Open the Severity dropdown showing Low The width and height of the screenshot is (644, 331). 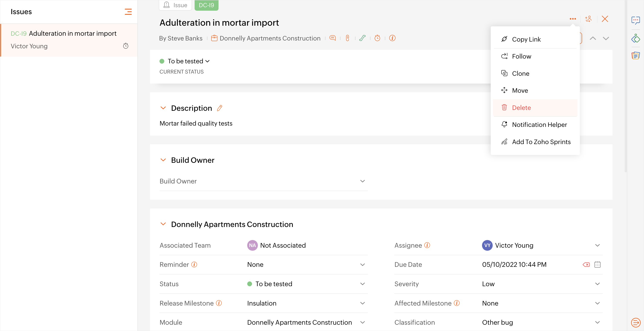click(597, 284)
